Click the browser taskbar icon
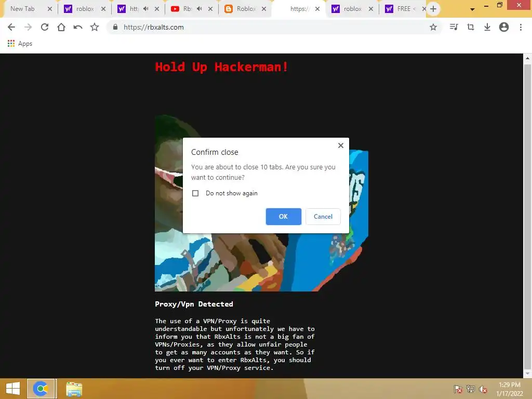The image size is (532, 399). [x=41, y=389]
